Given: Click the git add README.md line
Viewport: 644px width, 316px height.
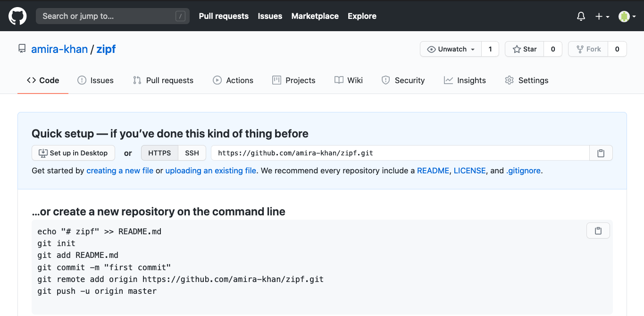Looking at the screenshot, I should [78, 256].
